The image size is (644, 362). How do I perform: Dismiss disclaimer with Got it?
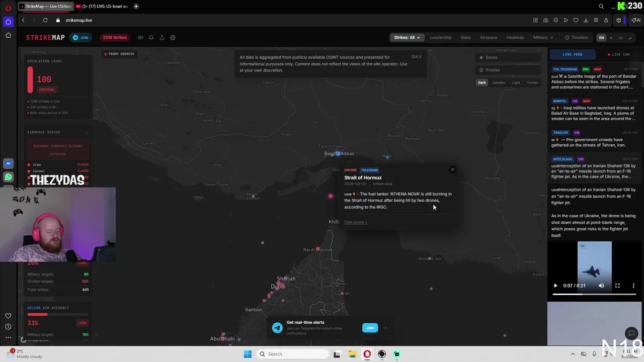417,56
